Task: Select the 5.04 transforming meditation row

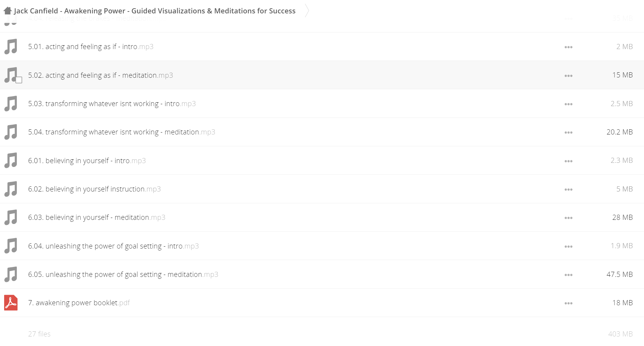Action: tap(322, 132)
